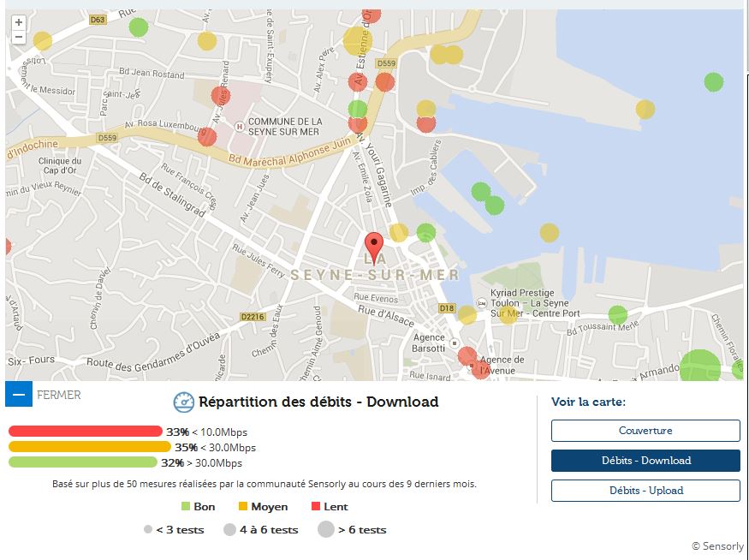Click the Sensorly copyright link
749x560 pixels.
pos(717,546)
